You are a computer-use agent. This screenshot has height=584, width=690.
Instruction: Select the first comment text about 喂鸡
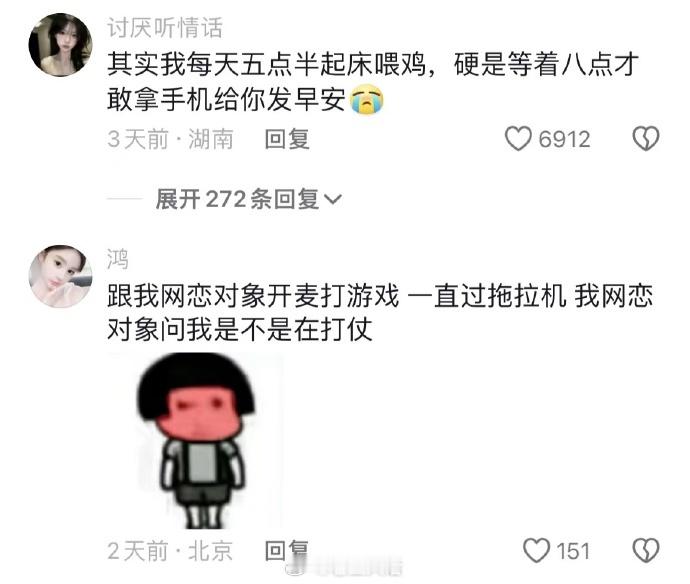click(373, 82)
